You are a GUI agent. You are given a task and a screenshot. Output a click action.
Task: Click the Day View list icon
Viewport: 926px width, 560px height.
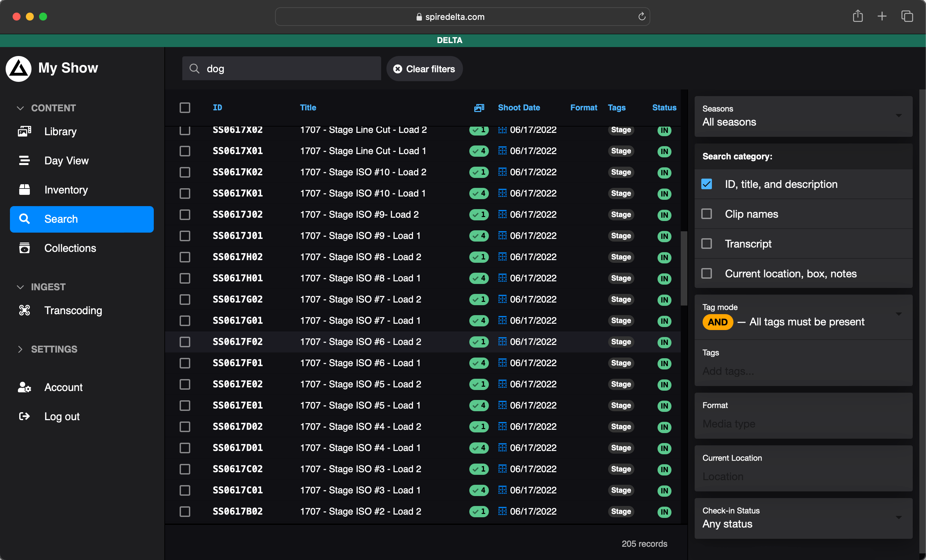pos(25,160)
